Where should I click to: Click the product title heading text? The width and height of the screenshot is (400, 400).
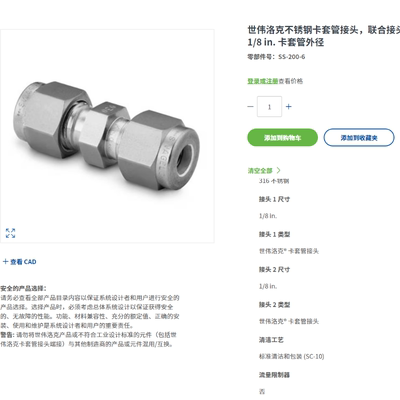click(324, 36)
